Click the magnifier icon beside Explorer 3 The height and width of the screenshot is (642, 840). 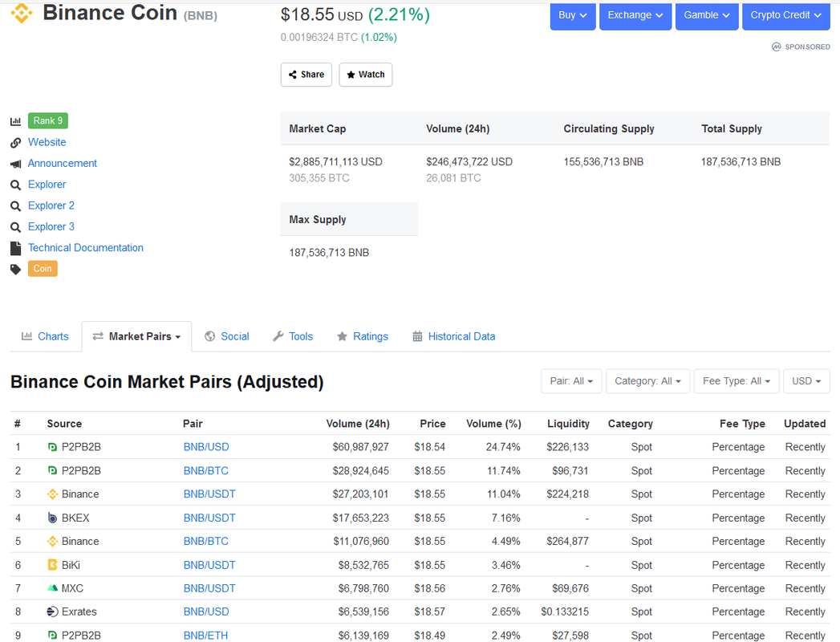tap(15, 227)
